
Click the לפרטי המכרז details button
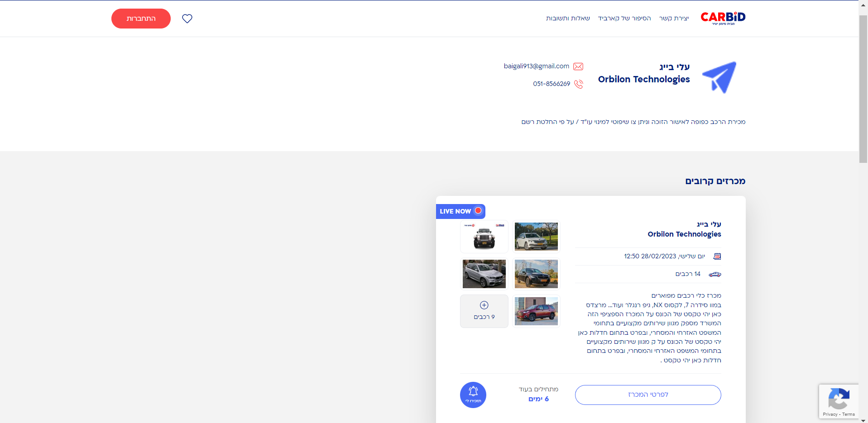pos(648,395)
